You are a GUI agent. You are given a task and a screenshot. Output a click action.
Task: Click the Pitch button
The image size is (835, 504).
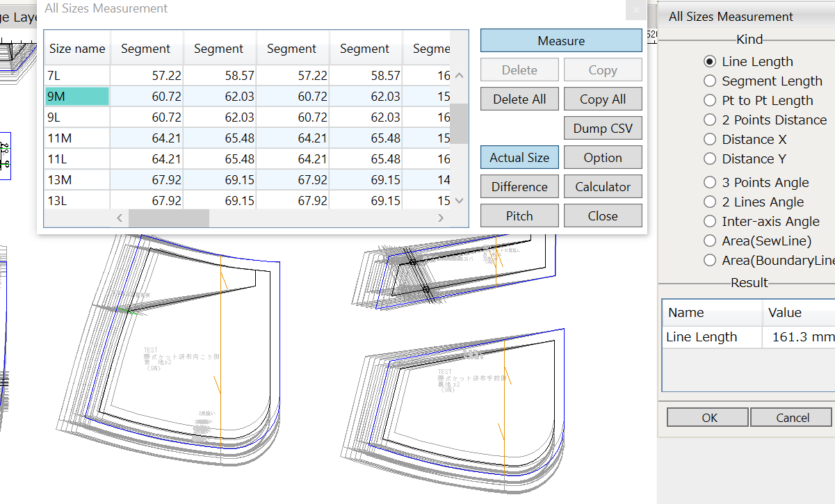coord(519,215)
